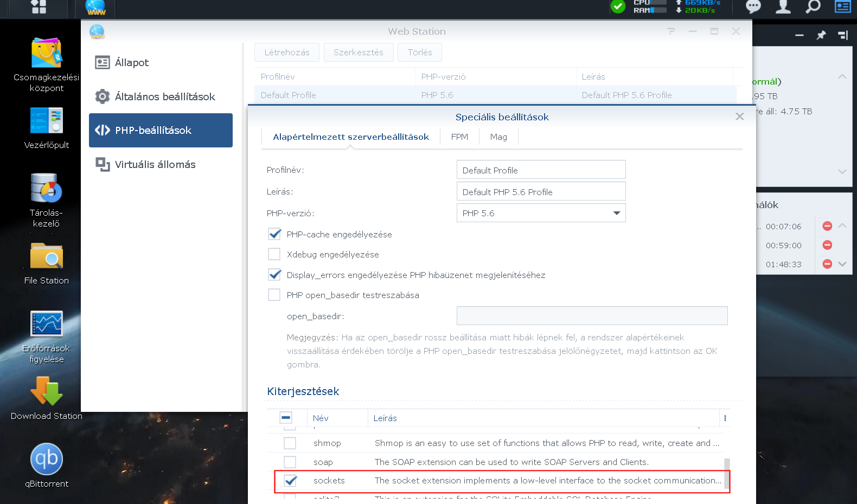Switch to the Mag tab
This screenshot has height=504, width=857.
click(498, 137)
